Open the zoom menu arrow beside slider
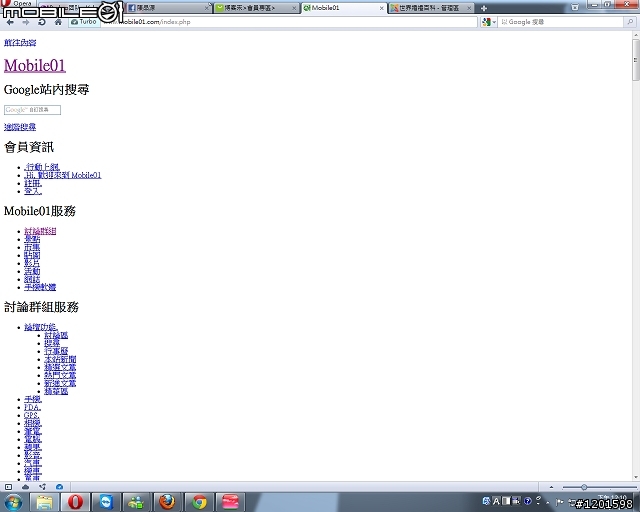 [551, 487]
